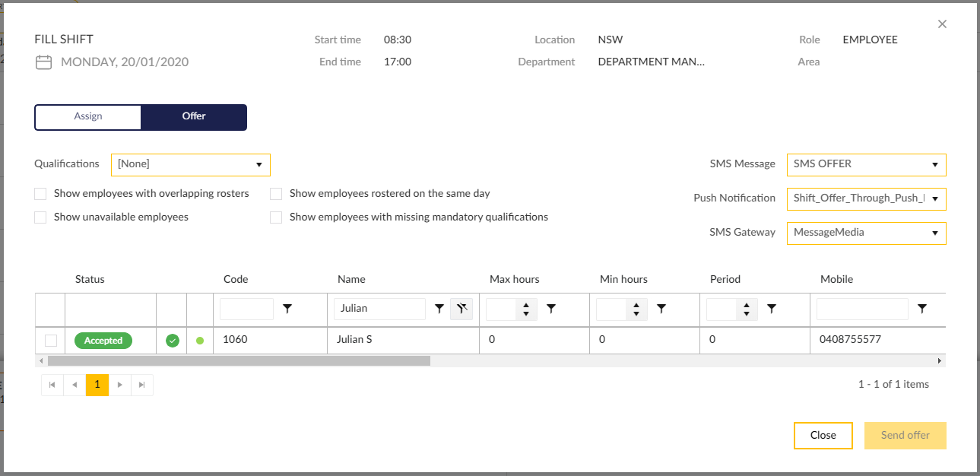Open the Name column filter icon
The width and height of the screenshot is (980, 476).
[439, 309]
